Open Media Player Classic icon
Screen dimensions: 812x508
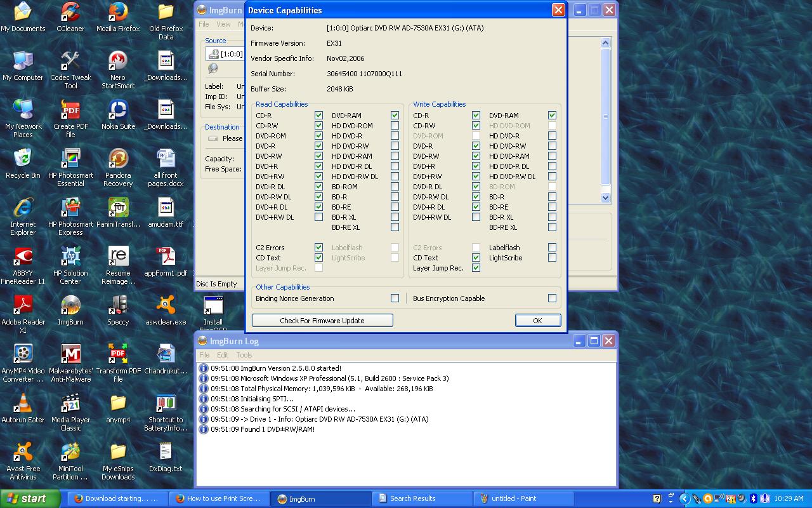pos(70,404)
